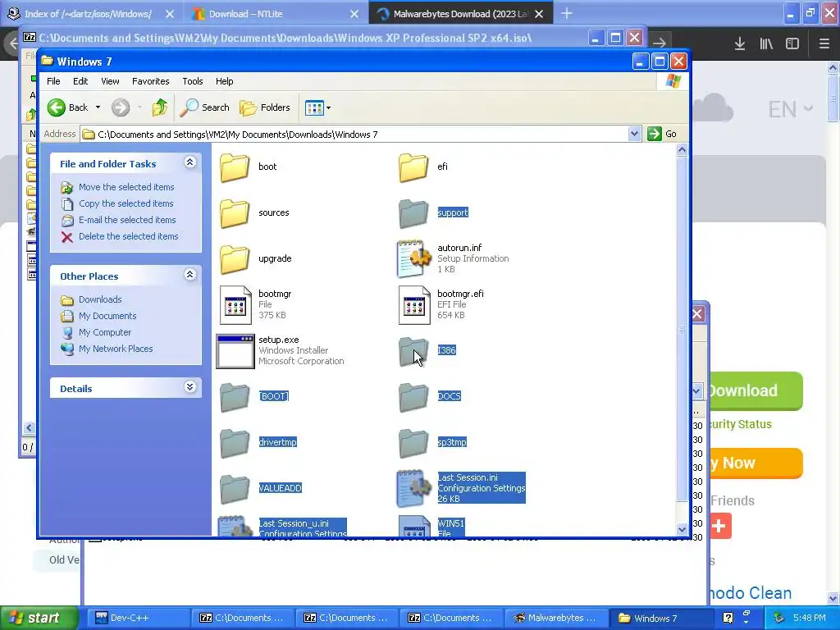
Task: Click Delete the selected items
Action: 129,236
